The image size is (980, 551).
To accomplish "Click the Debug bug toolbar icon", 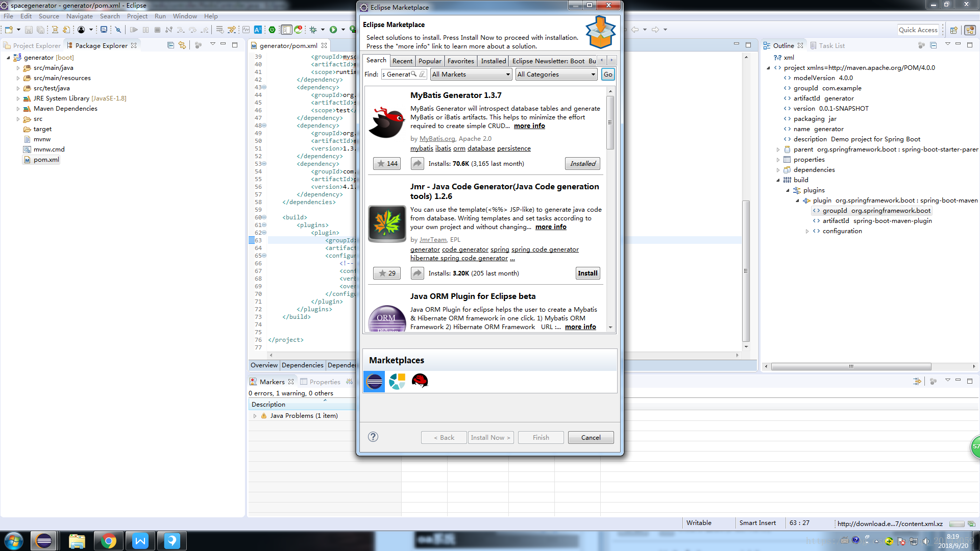I will 313,30.
